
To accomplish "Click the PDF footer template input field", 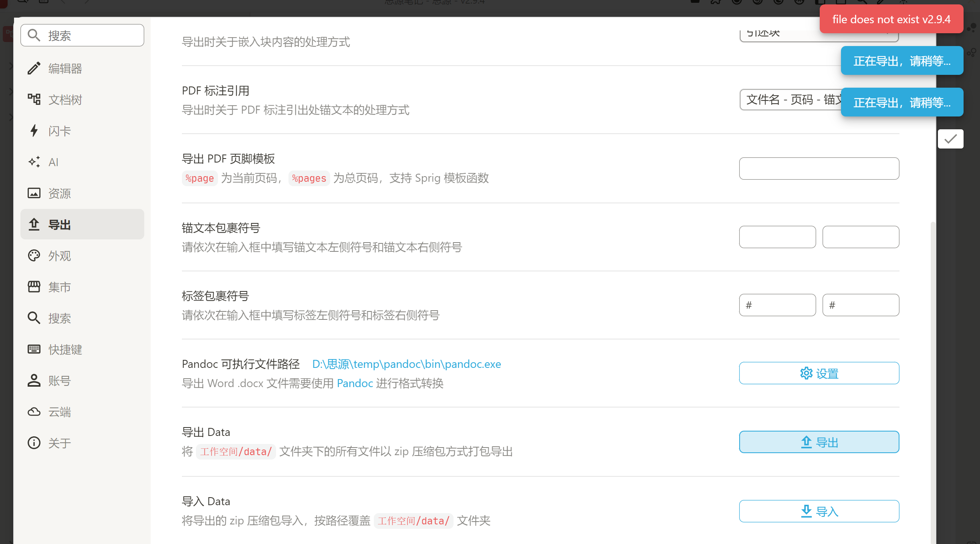I will (819, 169).
